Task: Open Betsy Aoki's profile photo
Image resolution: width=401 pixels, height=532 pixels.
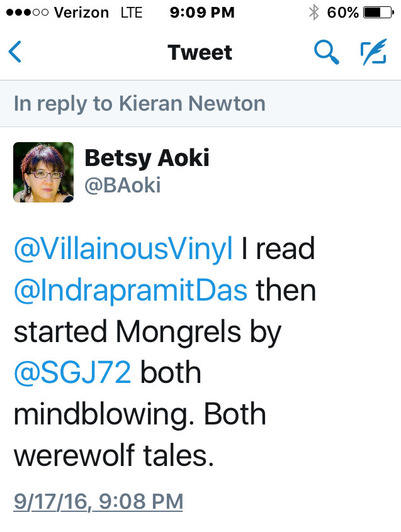Action: click(x=43, y=172)
